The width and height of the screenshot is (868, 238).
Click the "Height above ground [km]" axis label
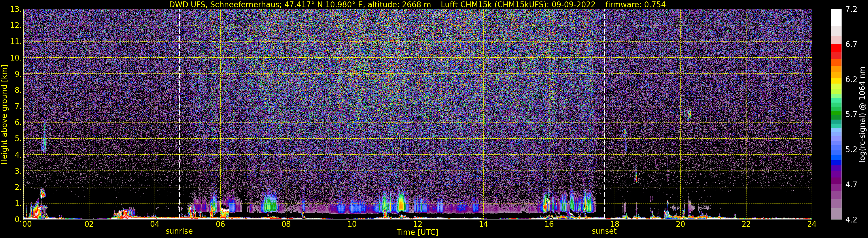coord(4,114)
